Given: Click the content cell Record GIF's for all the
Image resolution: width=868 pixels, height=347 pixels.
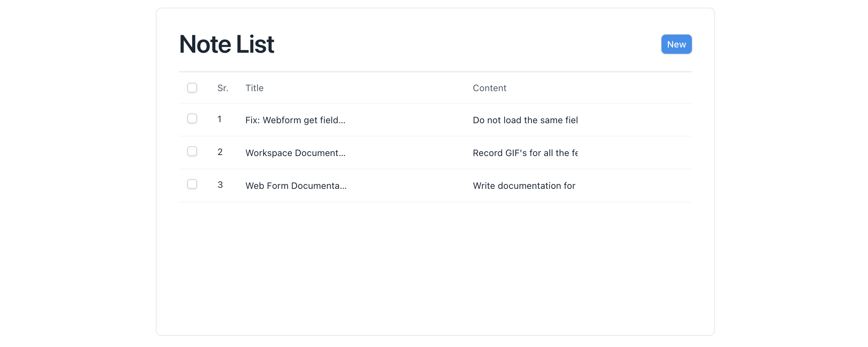Looking at the screenshot, I should coord(525,153).
